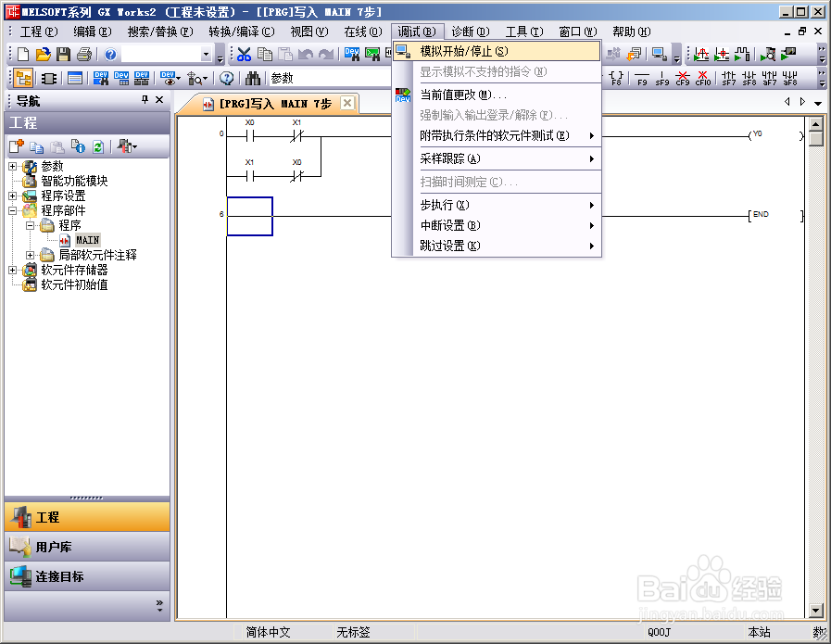Select 软元件初始值 tree item
The image size is (831, 644).
[74, 284]
